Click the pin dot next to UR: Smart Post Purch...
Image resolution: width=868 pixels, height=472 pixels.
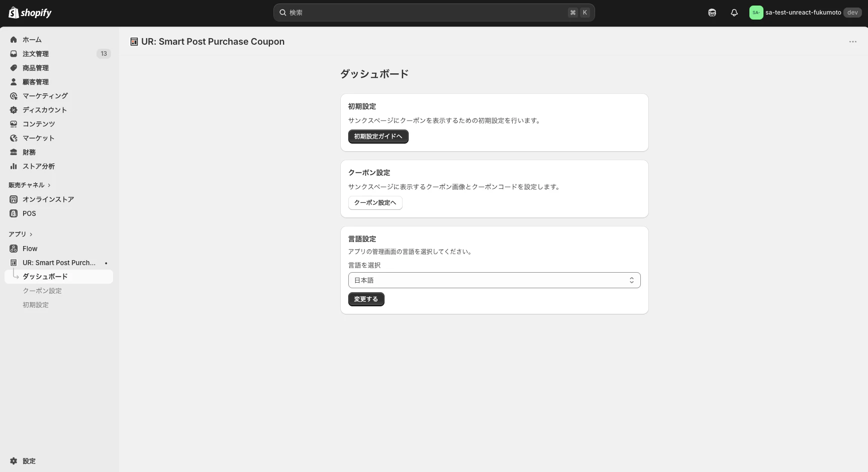(106, 263)
